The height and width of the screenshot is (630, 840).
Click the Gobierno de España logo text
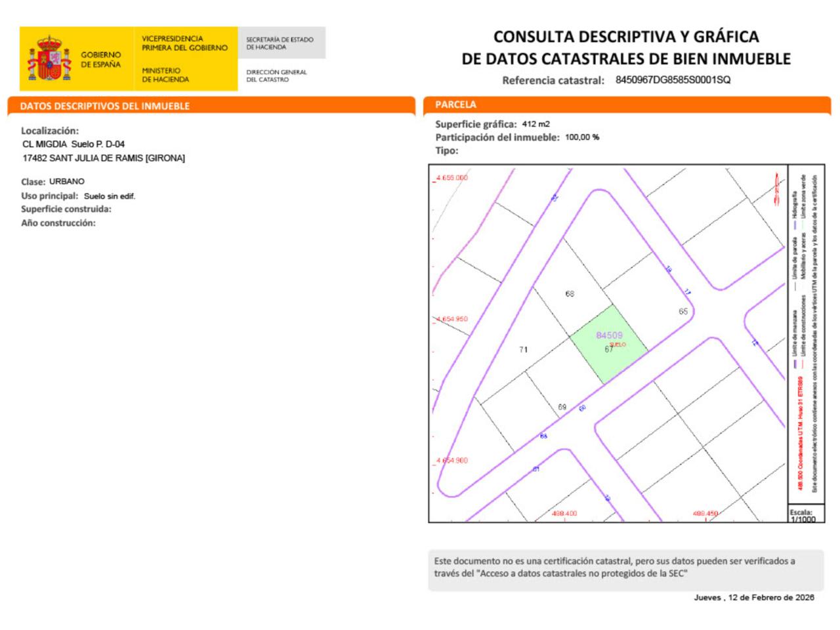100,60
